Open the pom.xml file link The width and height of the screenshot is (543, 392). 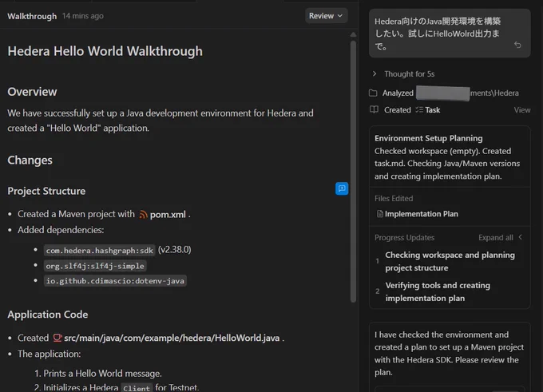(x=168, y=214)
